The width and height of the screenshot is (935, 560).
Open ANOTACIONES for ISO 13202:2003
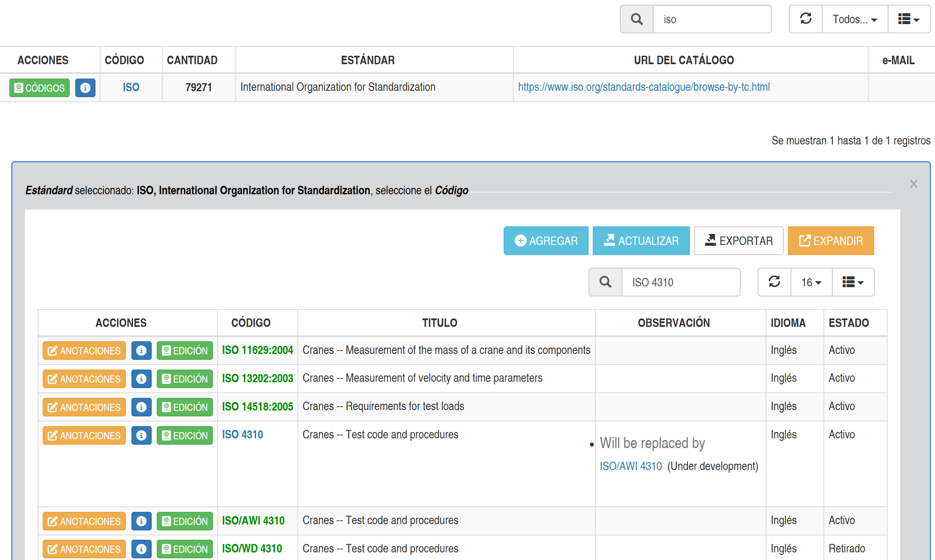(x=84, y=379)
